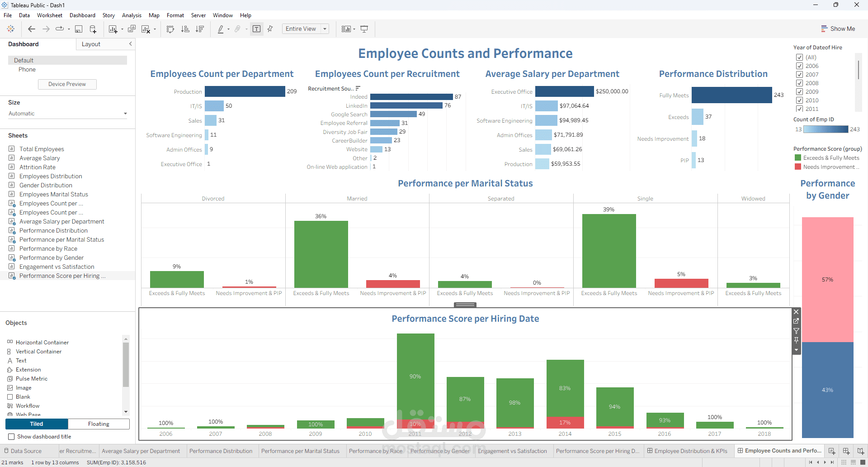868x467 pixels.
Task: Toggle Show Mark Labels in the toolbar
Action: (x=256, y=29)
